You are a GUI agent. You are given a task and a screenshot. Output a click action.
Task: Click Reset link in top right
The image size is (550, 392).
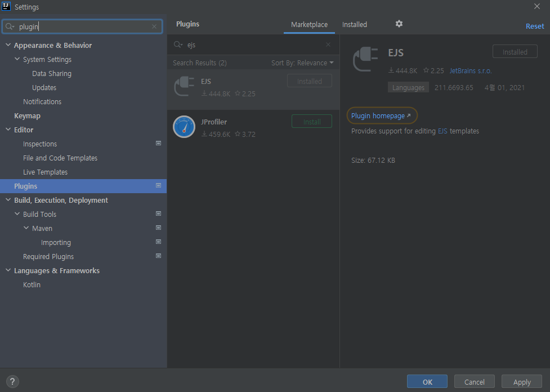coord(535,26)
